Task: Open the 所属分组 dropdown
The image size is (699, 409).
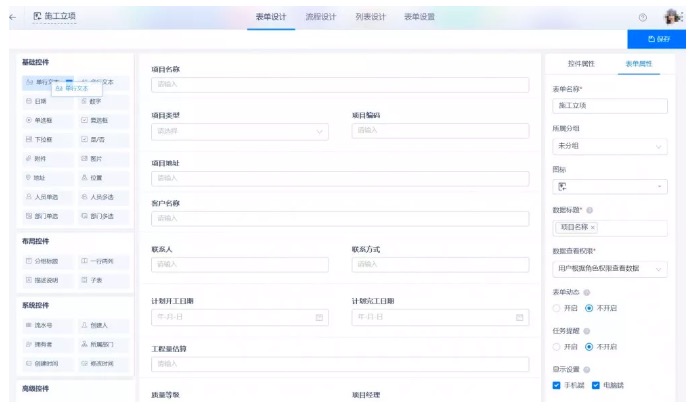Action: pos(609,147)
